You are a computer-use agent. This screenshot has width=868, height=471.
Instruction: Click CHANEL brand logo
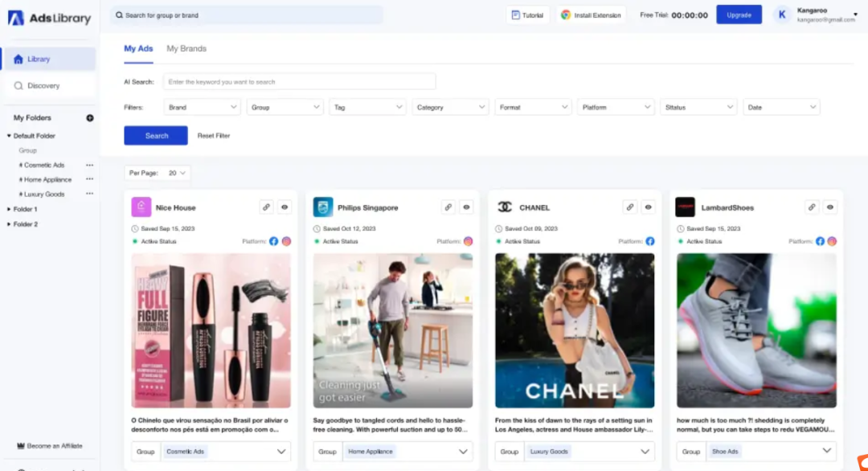pyautogui.click(x=505, y=207)
